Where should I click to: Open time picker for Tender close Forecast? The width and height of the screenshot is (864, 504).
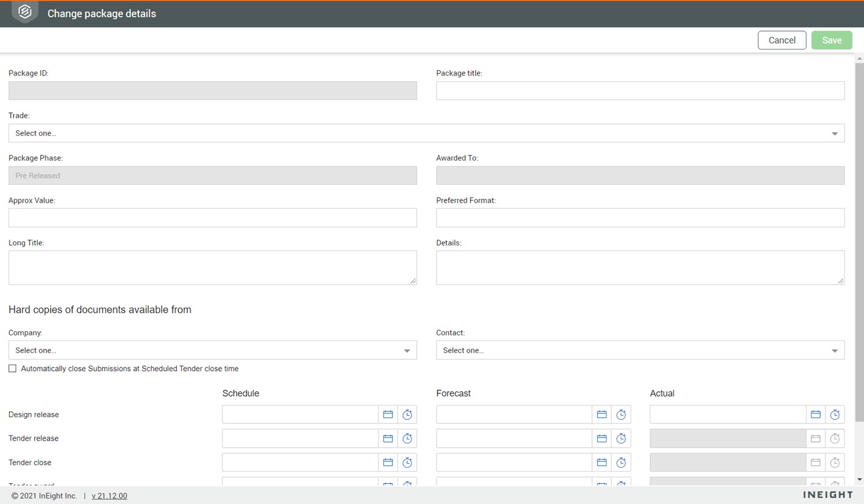tap(621, 463)
